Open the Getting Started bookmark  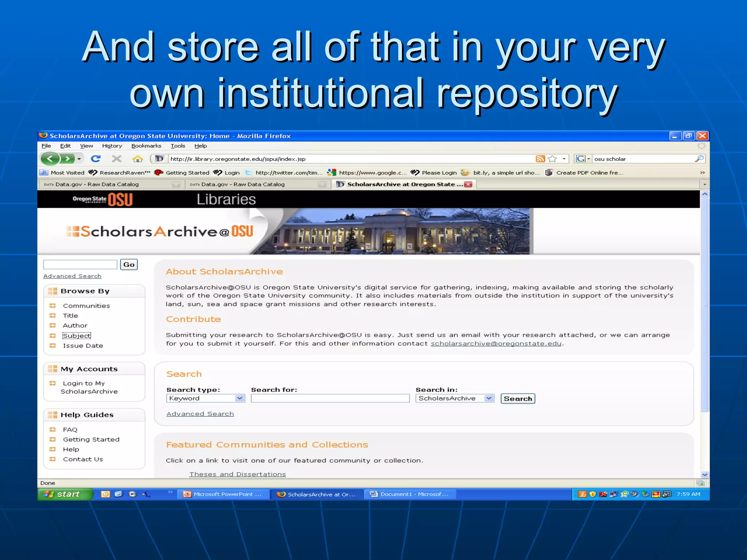182,172
